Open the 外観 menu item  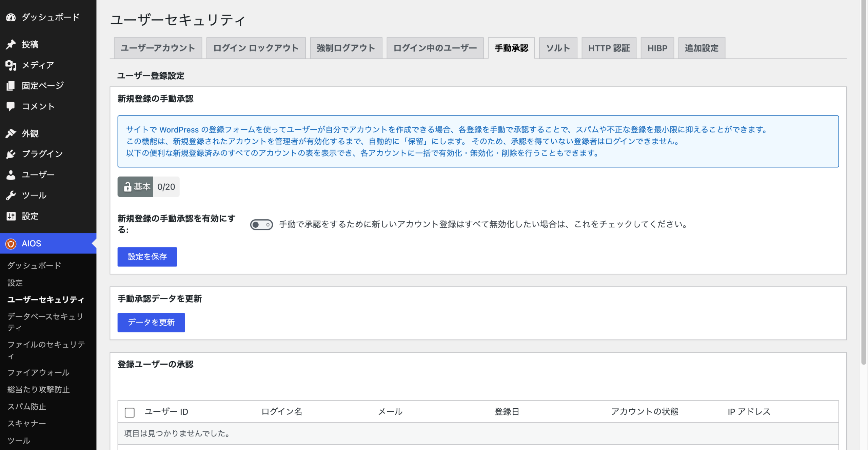pos(48,134)
